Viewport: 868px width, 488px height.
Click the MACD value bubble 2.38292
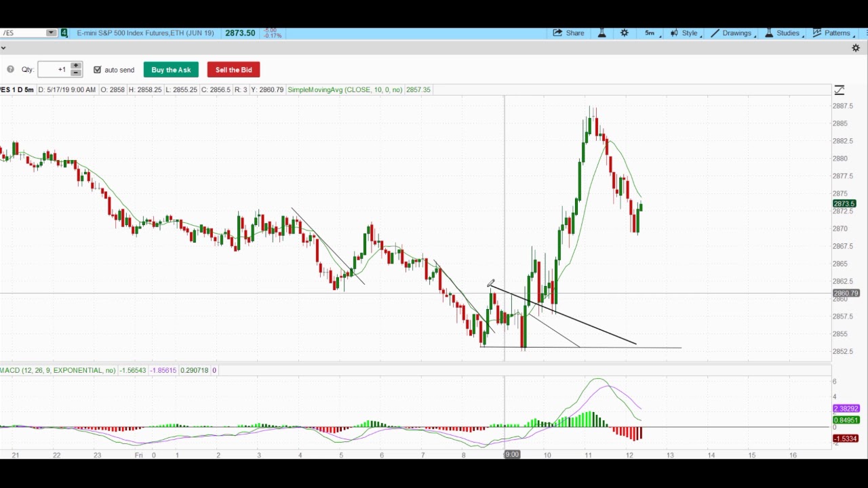click(x=846, y=409)
